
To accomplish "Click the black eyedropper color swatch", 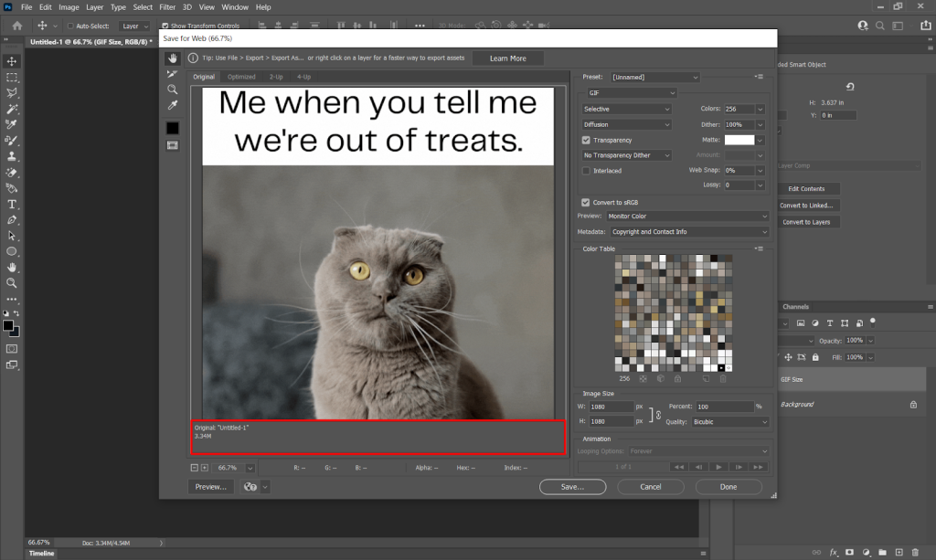I will click(173, 128).
